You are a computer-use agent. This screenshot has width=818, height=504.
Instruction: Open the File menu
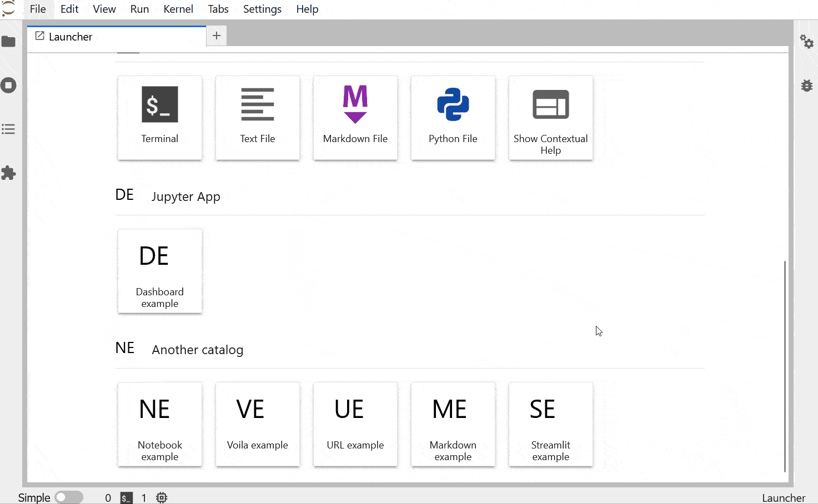coord(38,9)
